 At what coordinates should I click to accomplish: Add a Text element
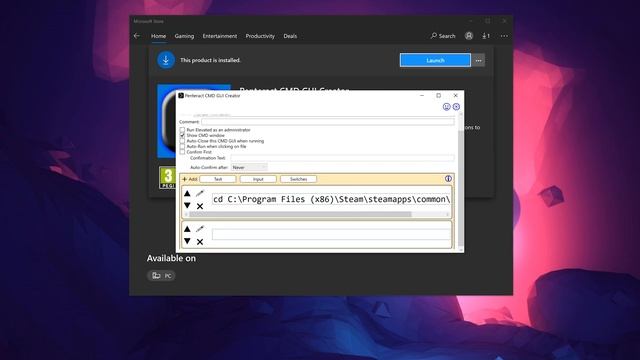pos(218,179)
